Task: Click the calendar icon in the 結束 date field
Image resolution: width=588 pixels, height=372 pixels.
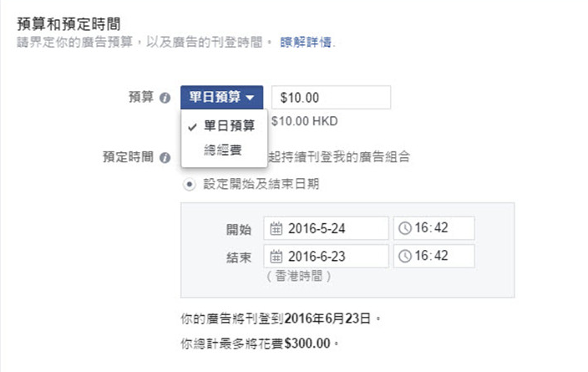Action: (x=276, y=256)
